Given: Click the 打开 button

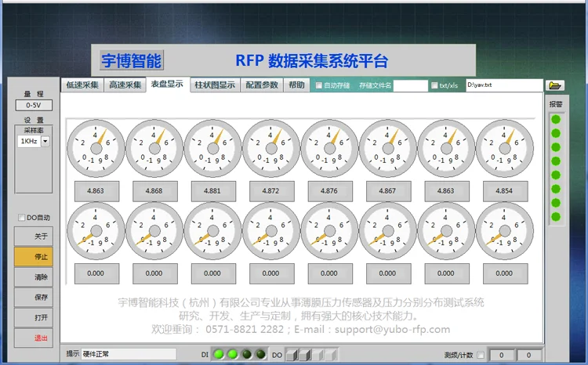Looking at the screenshot, I should (x=34, y=318).
